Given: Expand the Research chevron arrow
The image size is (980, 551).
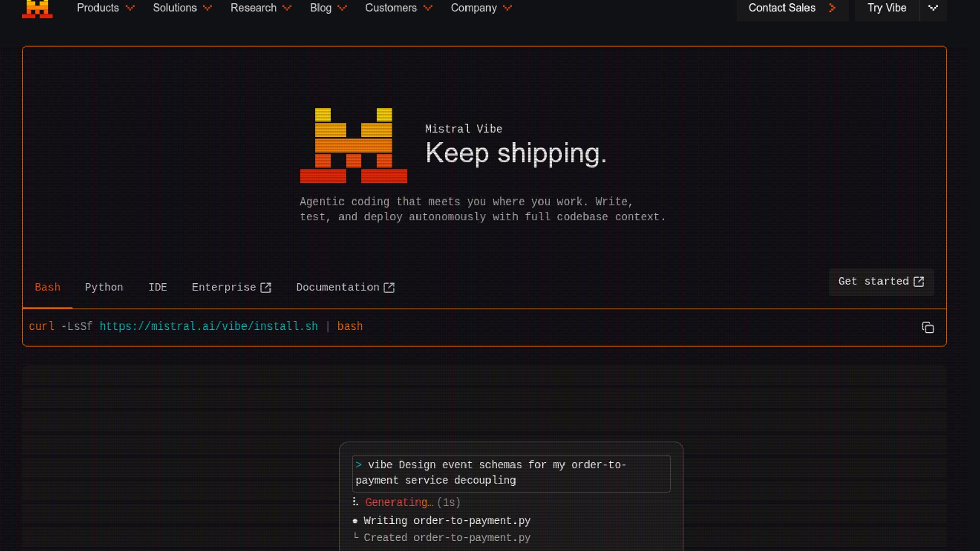Looking at the screenshot, I should (x=287, y=8).
